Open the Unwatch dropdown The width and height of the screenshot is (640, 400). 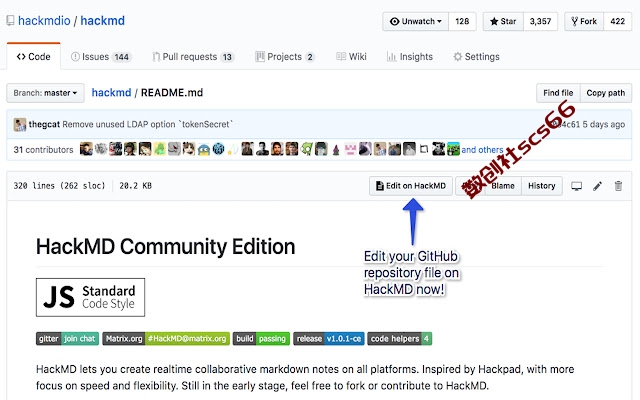pyautogui.click(x=416, y=21)
